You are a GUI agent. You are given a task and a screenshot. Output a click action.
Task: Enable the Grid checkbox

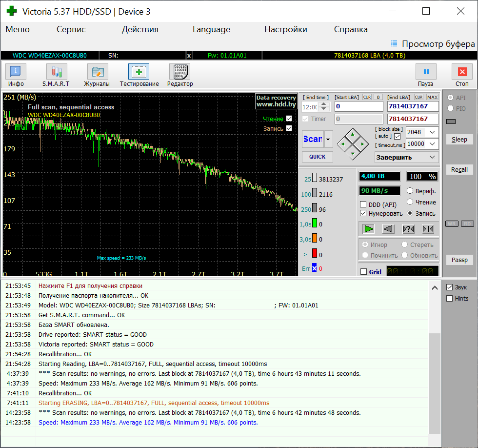tap(363, 272)
